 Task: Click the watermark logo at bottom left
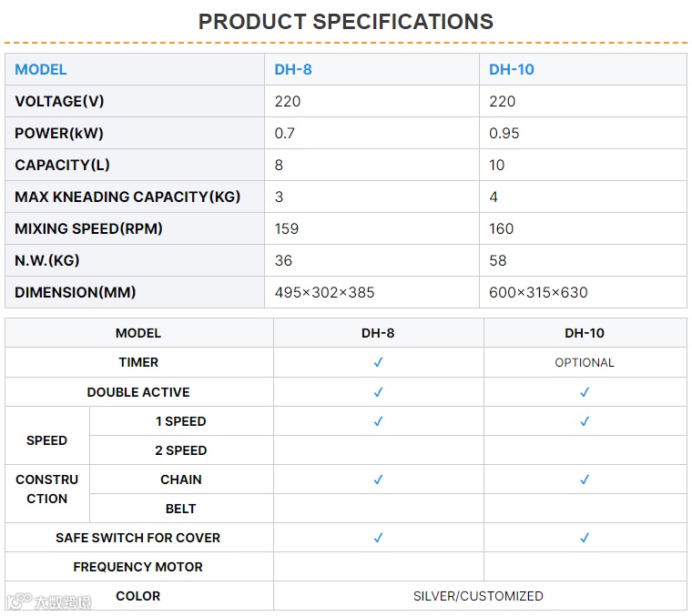[48, 601]
